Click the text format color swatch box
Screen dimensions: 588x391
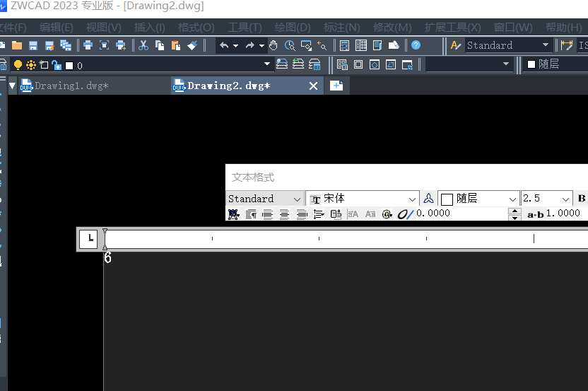pos(447,199)
